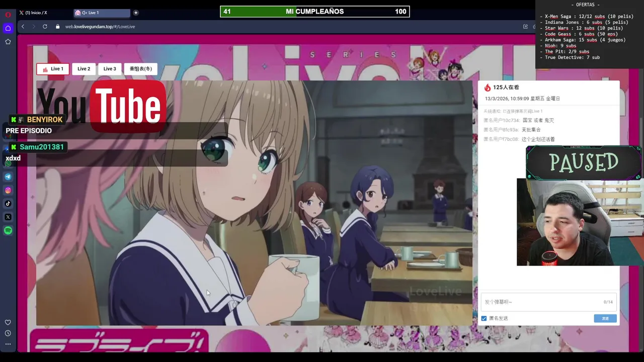Open the 番组表(冬) schedule tab
This screenshot has height=362, width=644.
pyautogui.click(x=141, y=69)
